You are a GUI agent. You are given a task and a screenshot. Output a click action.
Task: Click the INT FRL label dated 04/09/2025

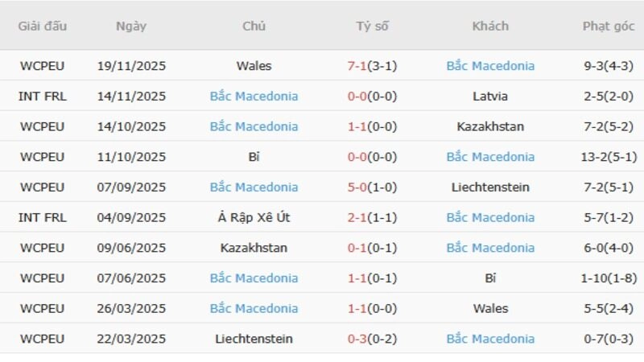coord(42,217)
